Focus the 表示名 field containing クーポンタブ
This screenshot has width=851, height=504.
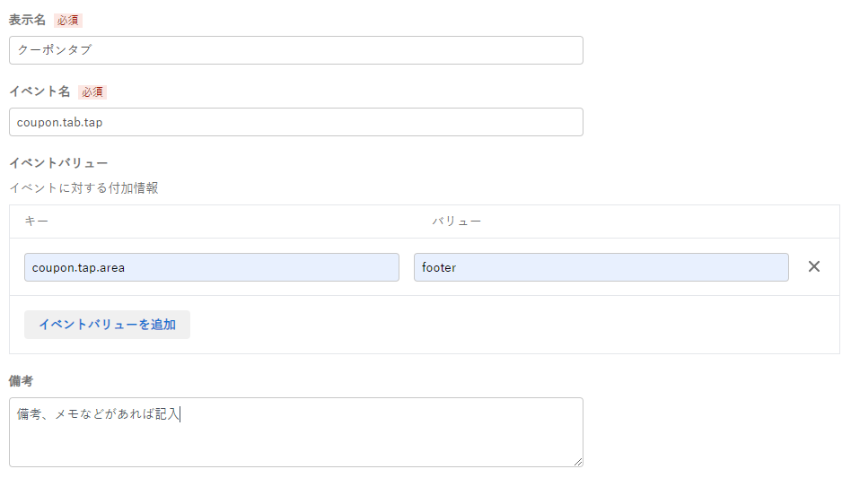click(x=296, y=50)
